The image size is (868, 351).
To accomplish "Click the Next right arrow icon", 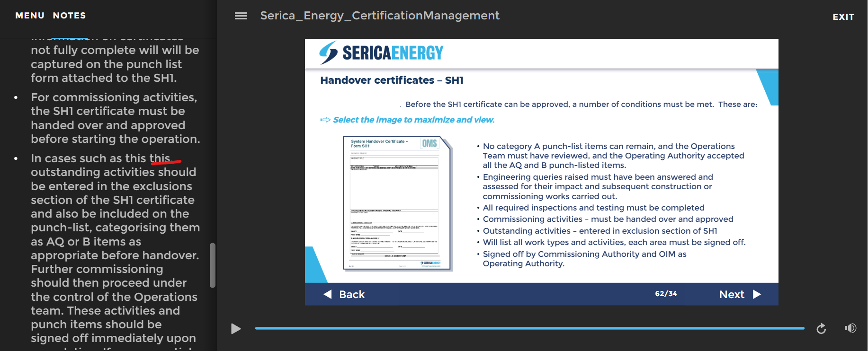I will coord(757,294).
